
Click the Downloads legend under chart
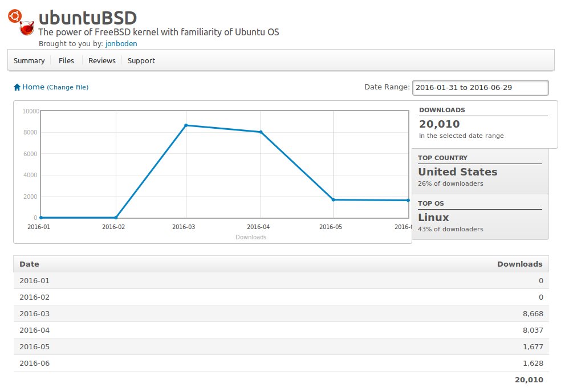[251, 237]
